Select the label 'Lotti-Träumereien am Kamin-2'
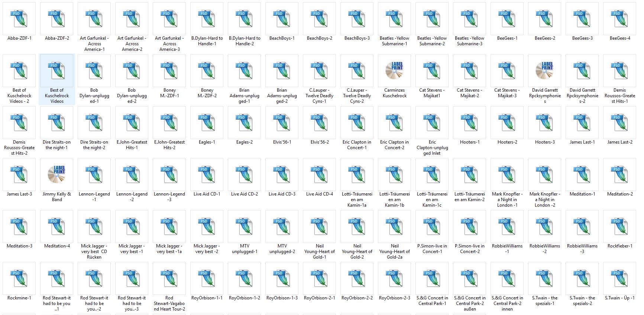 [x=470, y=197]
